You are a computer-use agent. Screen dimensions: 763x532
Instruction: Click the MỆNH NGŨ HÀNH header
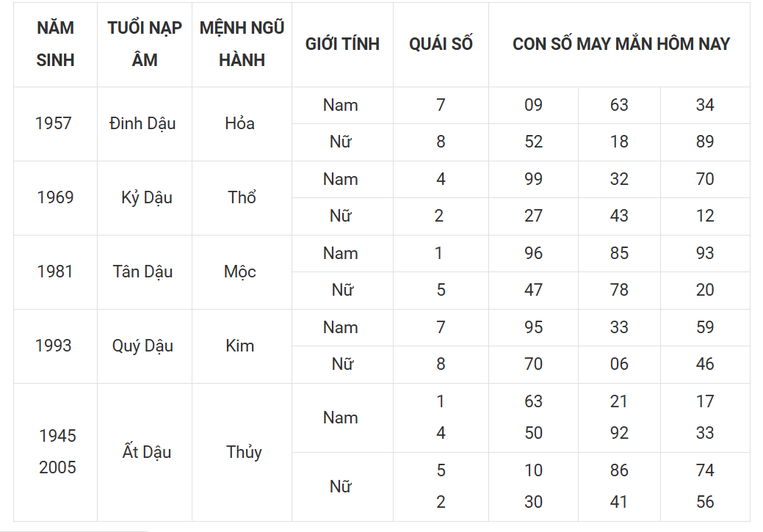[242, 44]
